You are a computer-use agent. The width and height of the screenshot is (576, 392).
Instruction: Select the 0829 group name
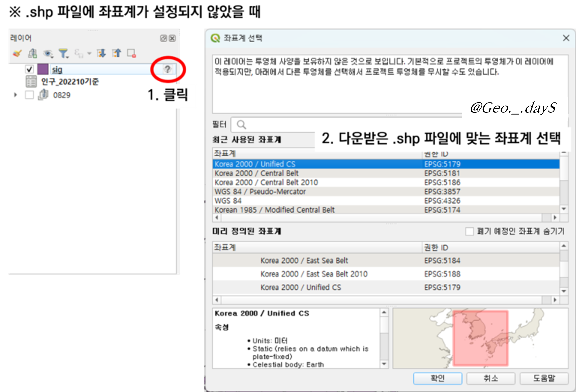point(62,95)
